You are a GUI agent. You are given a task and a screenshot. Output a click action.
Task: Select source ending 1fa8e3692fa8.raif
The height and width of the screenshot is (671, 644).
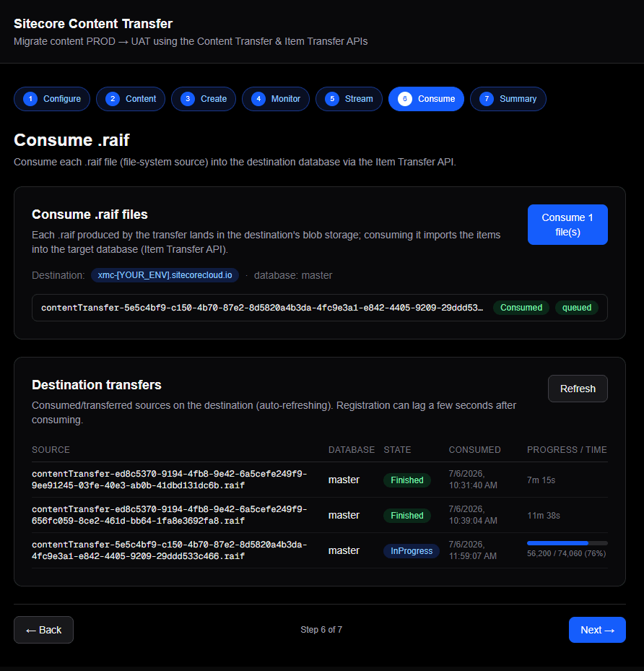pyautogui.click(x=170, y=515)
